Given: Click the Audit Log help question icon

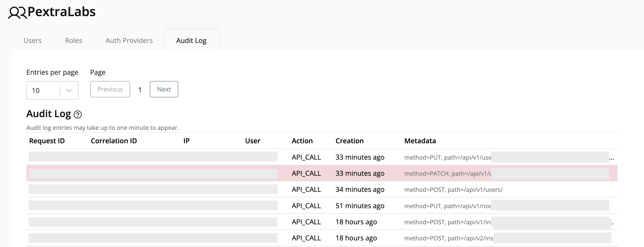Looking at the screenshot, I should tap(78, 114).
